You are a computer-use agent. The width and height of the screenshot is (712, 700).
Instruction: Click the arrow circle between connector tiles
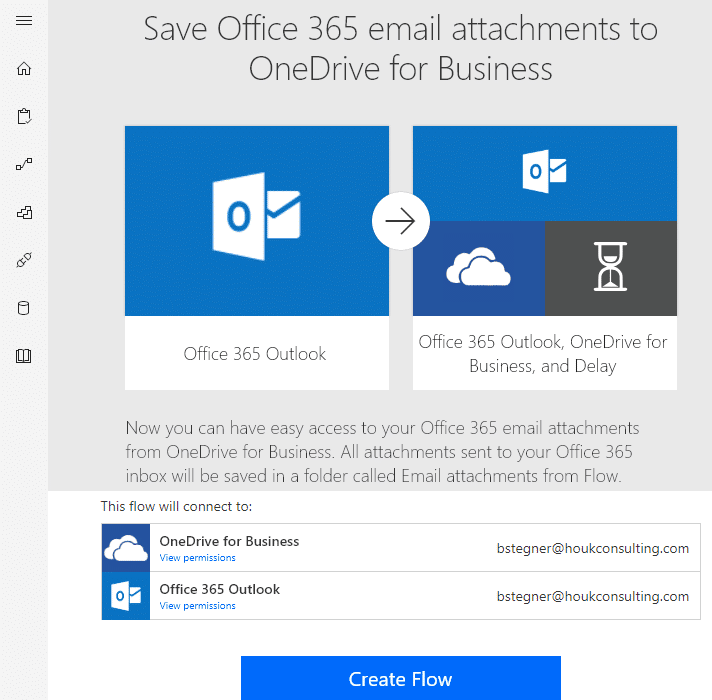(x=400, y=221)
